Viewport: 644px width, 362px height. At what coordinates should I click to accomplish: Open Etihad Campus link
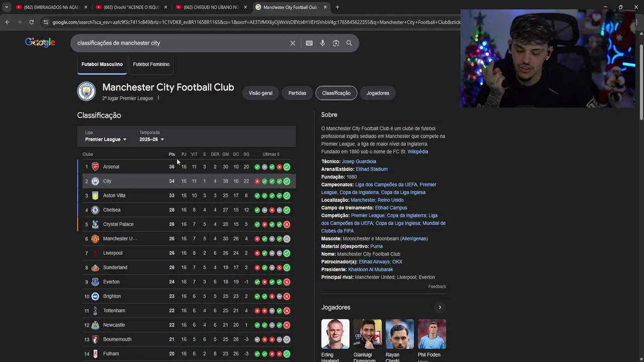(x=391, y=208)
